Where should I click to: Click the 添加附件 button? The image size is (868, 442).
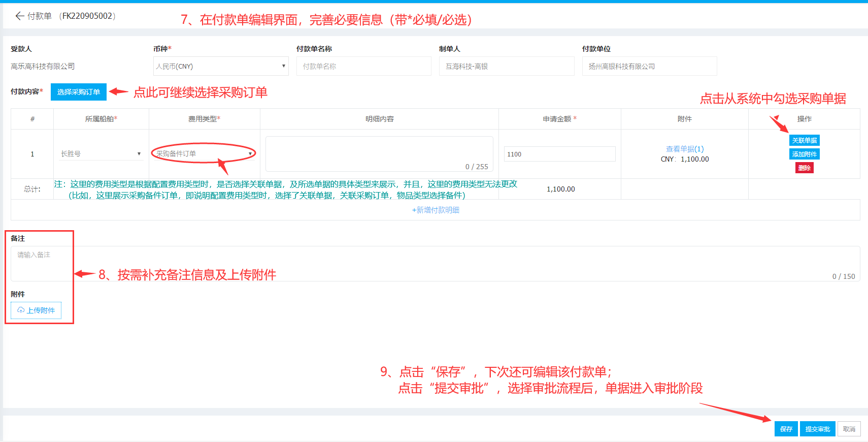click(x=805, y=154)
